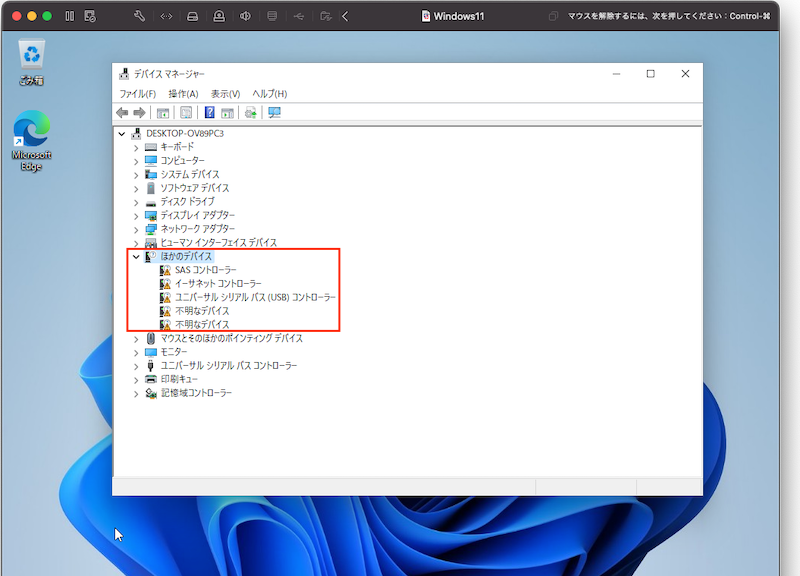Click the sound speaker icon in VM toolbar
Viewport: 800px width, 576px height.
(245, 16)
